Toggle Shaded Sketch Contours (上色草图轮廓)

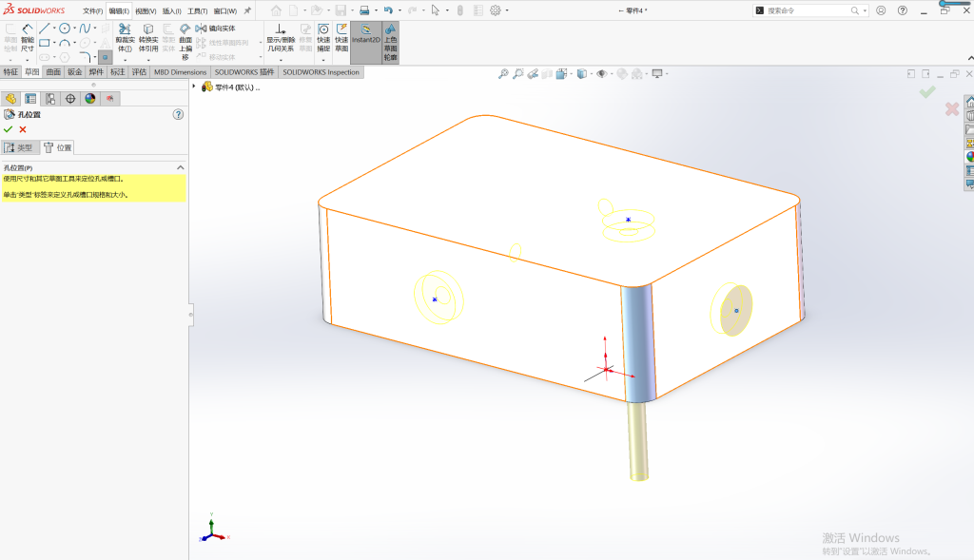click(390, 42)
